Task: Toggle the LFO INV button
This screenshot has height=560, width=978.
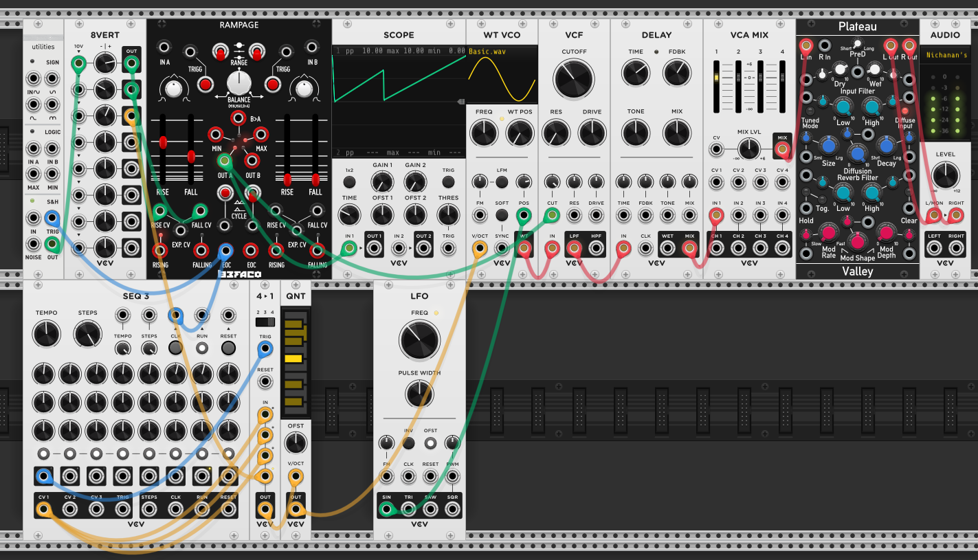Action: (408, 443)
